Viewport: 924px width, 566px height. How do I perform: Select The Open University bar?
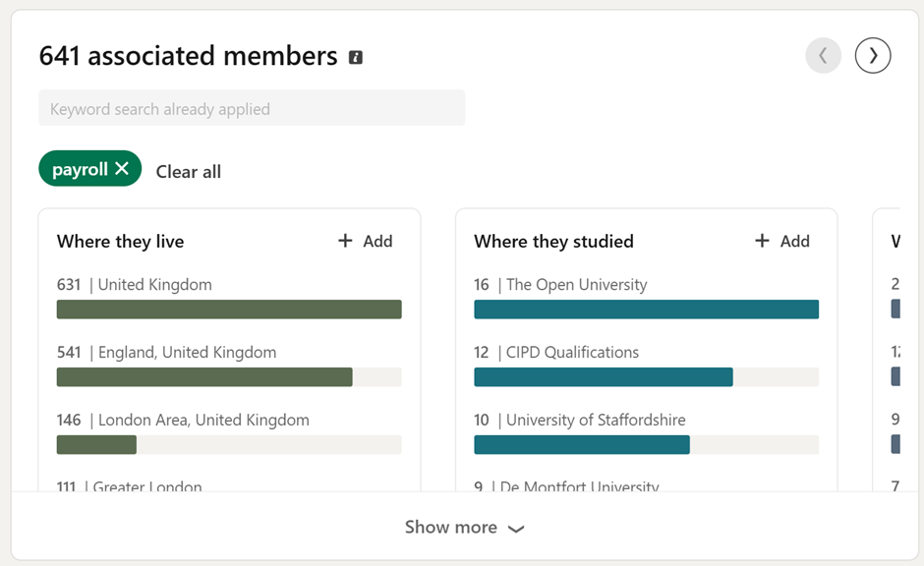(x=646, y=310)
